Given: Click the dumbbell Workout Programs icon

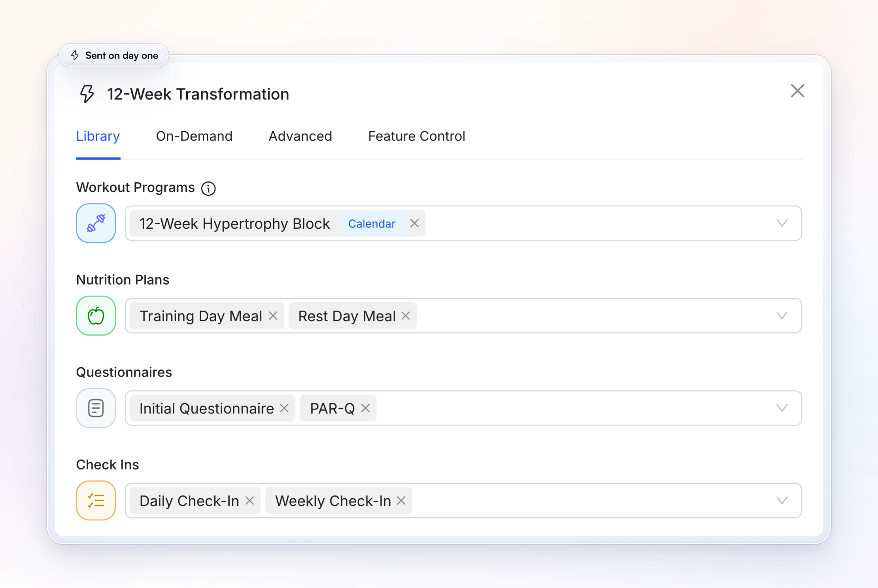Looking at the screenshot, I should click(x=96, y=223).
